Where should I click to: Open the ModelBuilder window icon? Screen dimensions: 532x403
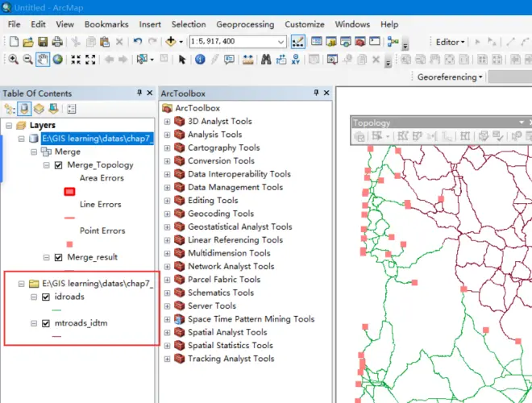393,41
